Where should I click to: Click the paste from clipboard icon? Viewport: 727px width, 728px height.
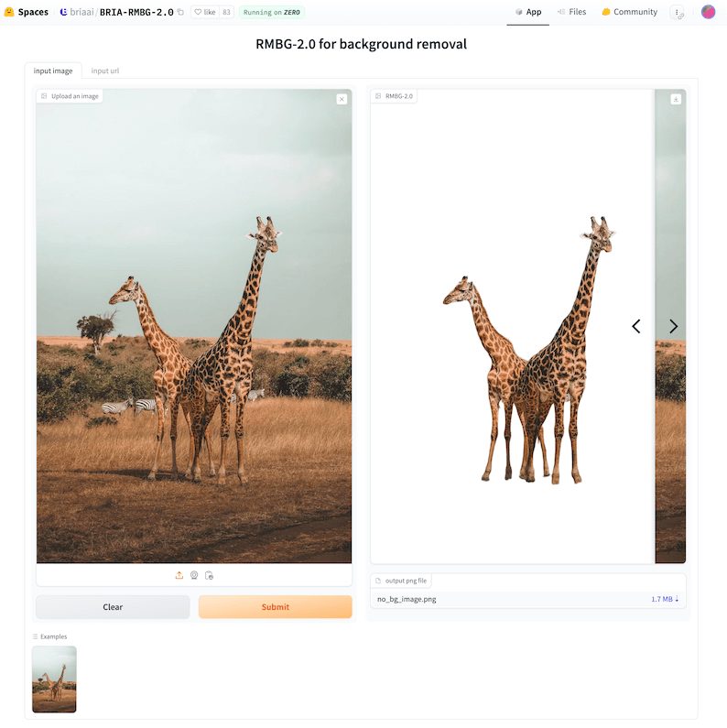point(210,575)
